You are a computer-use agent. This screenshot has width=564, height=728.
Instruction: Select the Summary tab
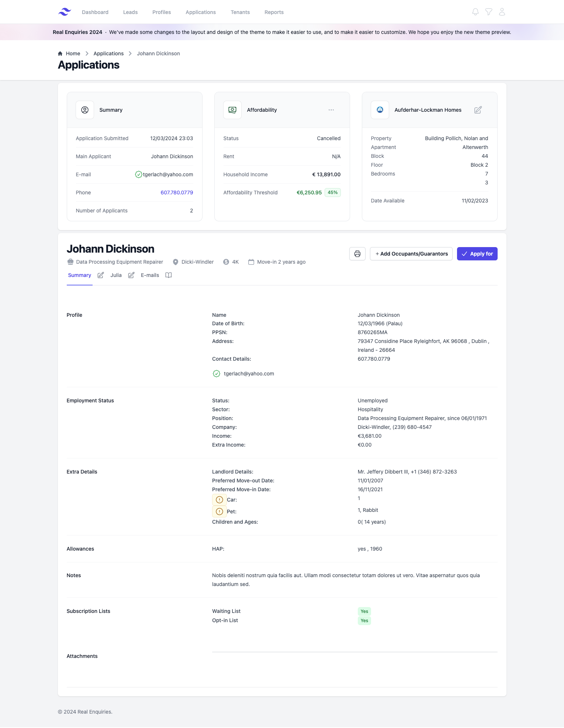tap(80, 275)
